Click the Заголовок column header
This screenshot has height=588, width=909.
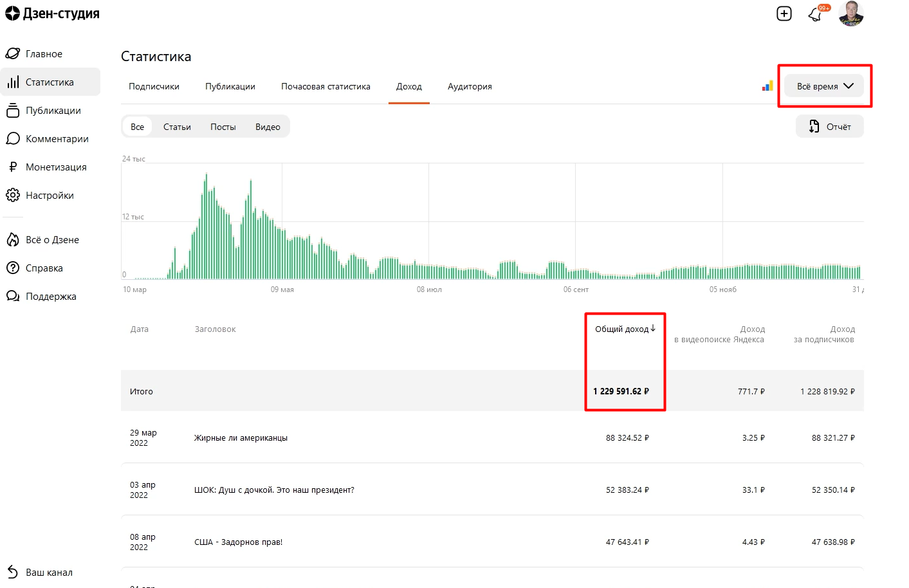216,329
